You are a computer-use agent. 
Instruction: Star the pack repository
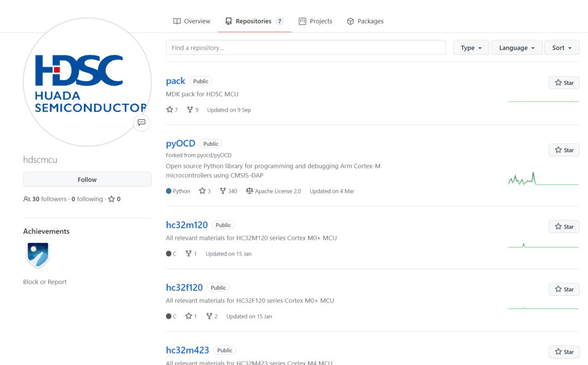coord(564,83)
